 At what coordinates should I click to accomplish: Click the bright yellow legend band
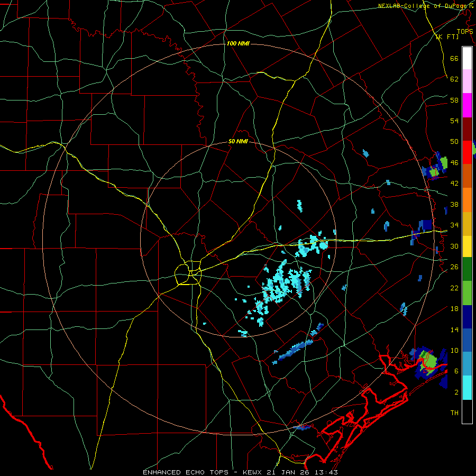[467, 246]
